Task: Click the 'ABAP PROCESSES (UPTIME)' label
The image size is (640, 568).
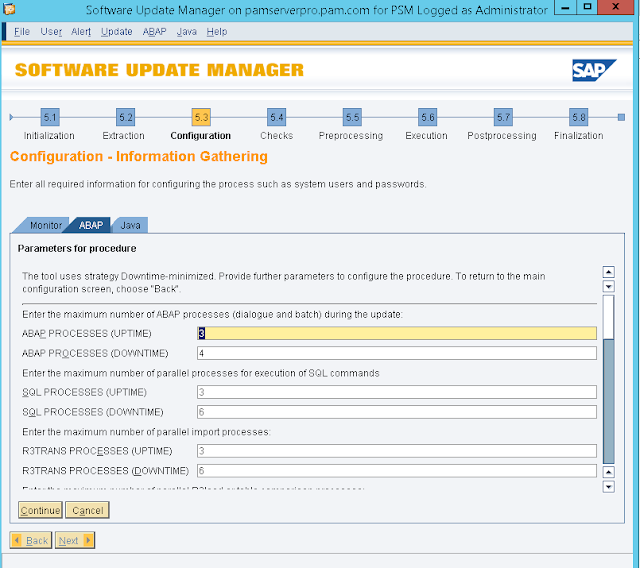Action: 87,334
